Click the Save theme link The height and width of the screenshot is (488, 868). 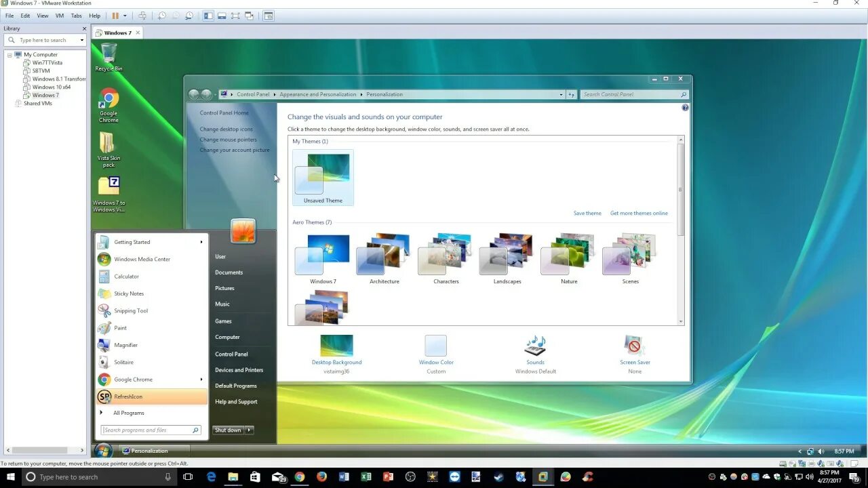click(587, 213)
